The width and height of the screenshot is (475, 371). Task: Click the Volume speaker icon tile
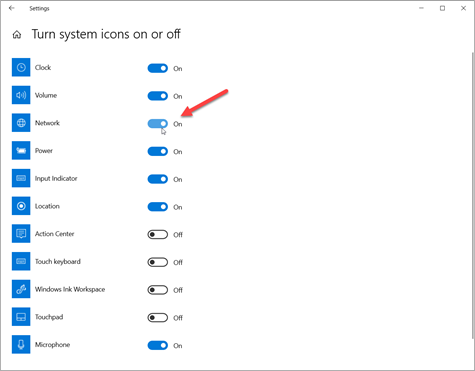coord(21,95)
